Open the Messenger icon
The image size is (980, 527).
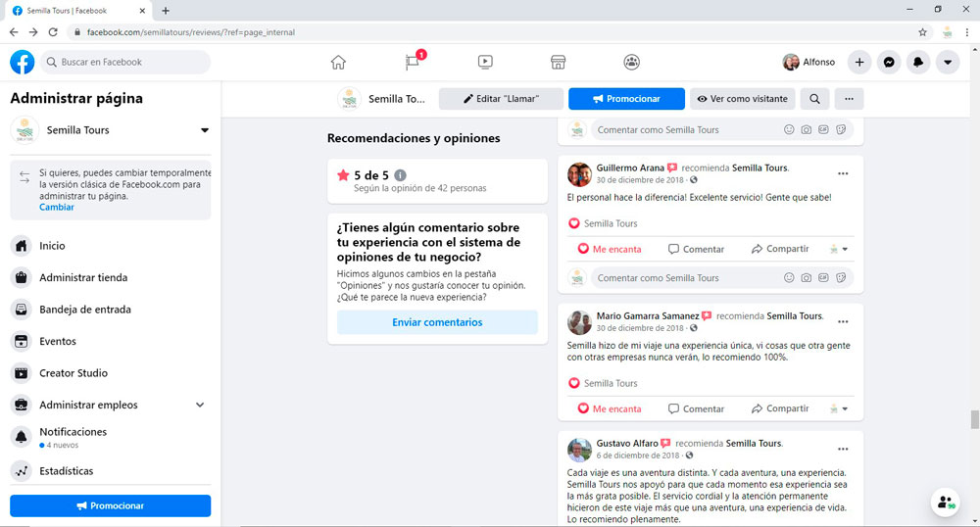tap(889, 62)
